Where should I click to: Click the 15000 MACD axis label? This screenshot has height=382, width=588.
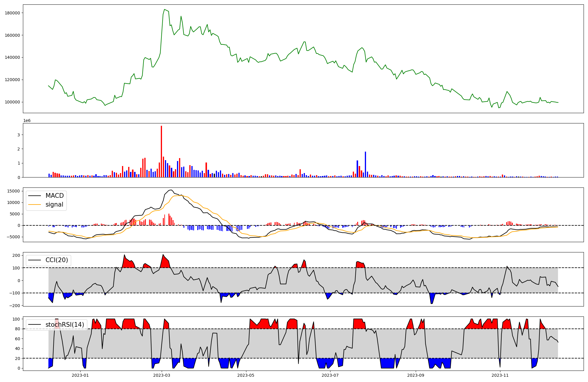14,191
